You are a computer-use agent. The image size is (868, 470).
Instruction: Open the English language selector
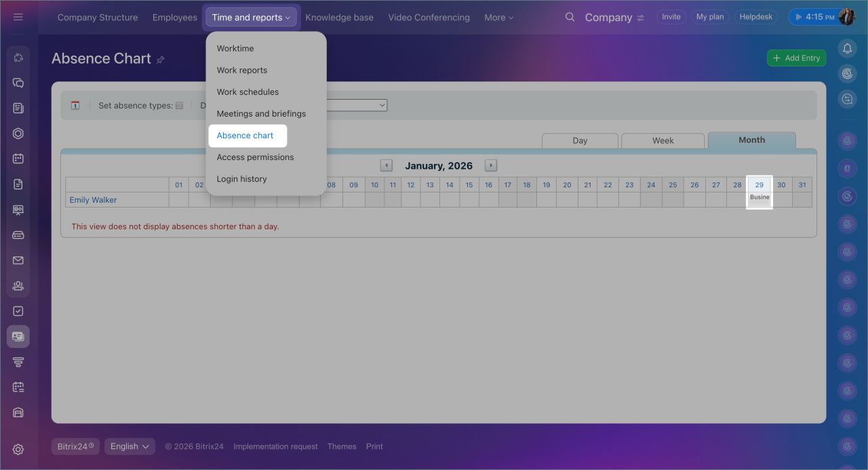(x=130, y=446)
